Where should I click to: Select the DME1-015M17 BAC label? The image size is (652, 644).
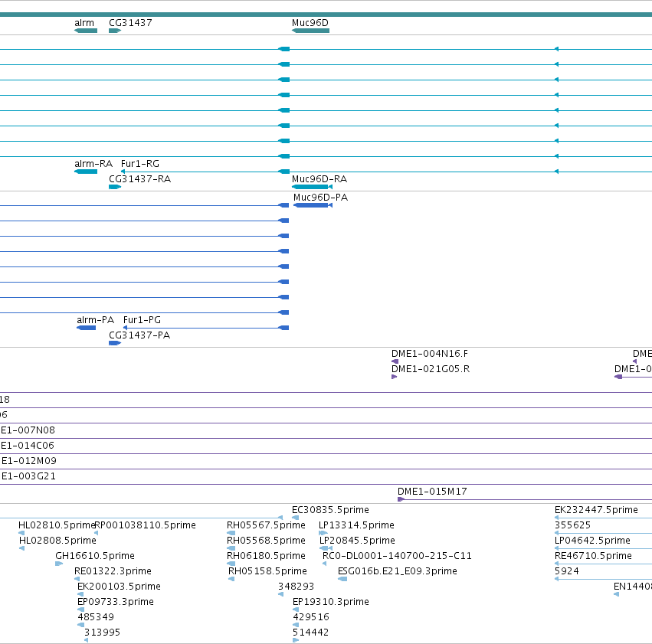tap(432, 492)
